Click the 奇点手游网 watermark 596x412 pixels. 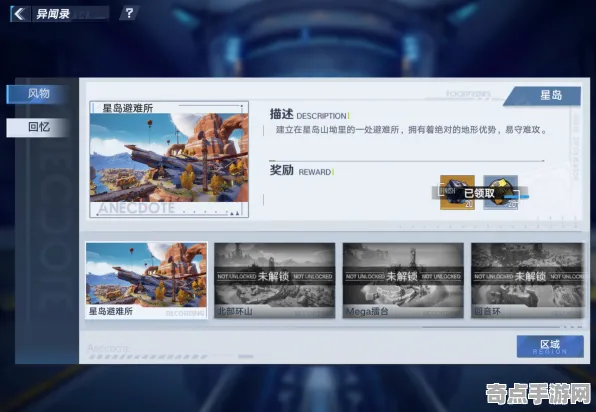coord(538,394)
